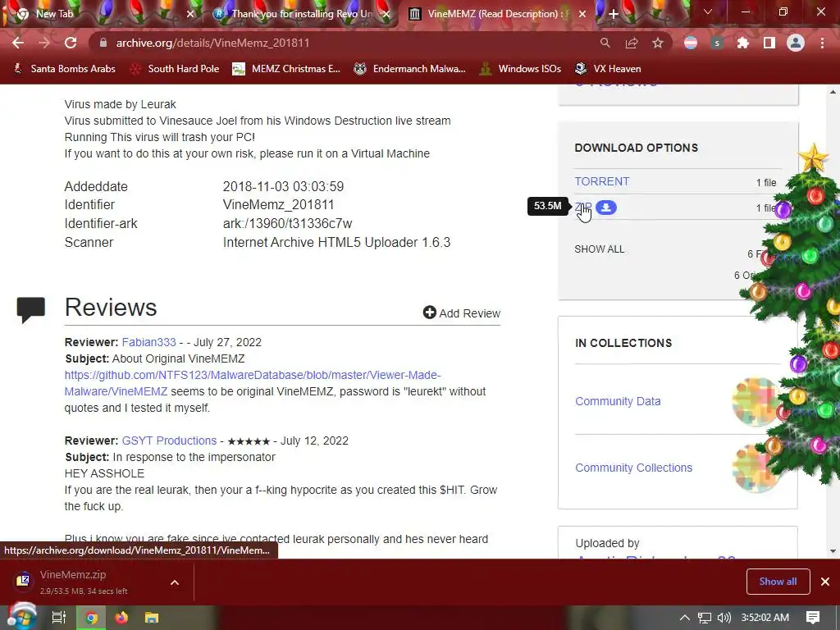The width and height of the screenshot is (840, 630).
Task: Go back to the previous page
Action: [18, 43]
